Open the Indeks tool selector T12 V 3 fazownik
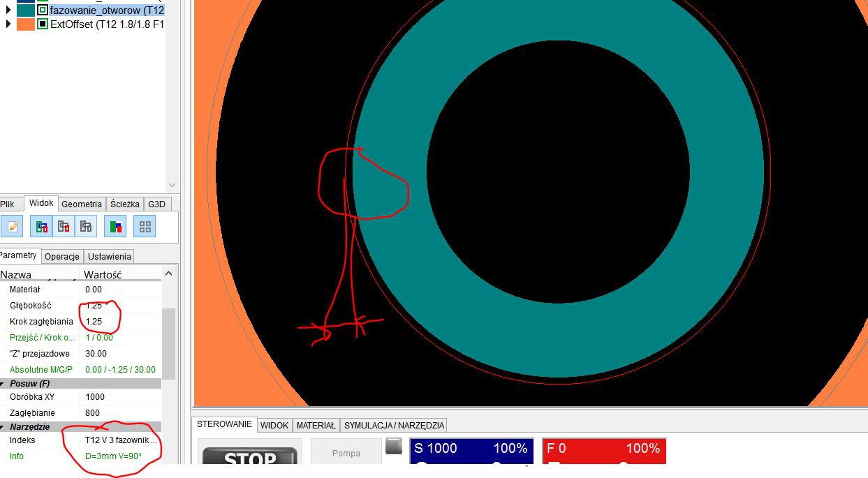 click(x=122, y=440)
